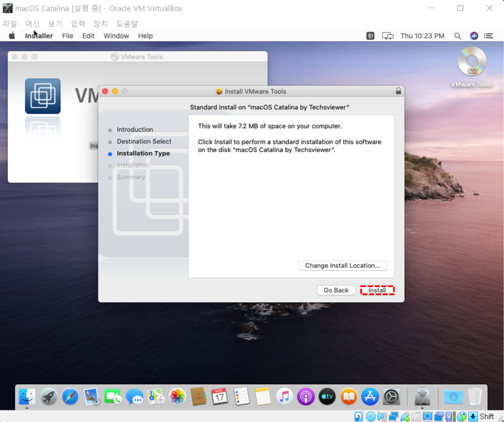Click the Installer icon in the Dock
504x422 pixels.
coord(422,396)
